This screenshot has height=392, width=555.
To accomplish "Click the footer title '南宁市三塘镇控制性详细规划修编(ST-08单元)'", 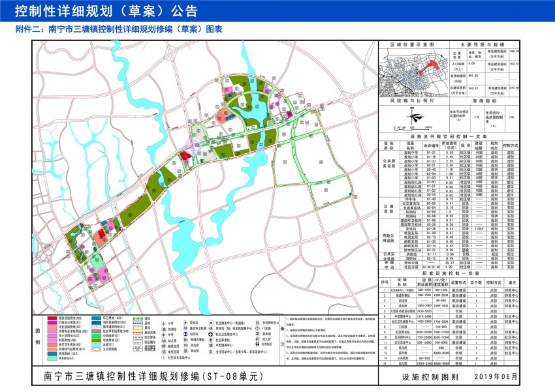I will point(153,376).
